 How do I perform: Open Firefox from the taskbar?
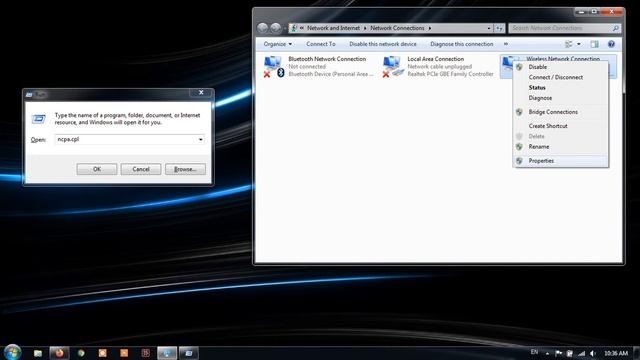pos(59,353)
